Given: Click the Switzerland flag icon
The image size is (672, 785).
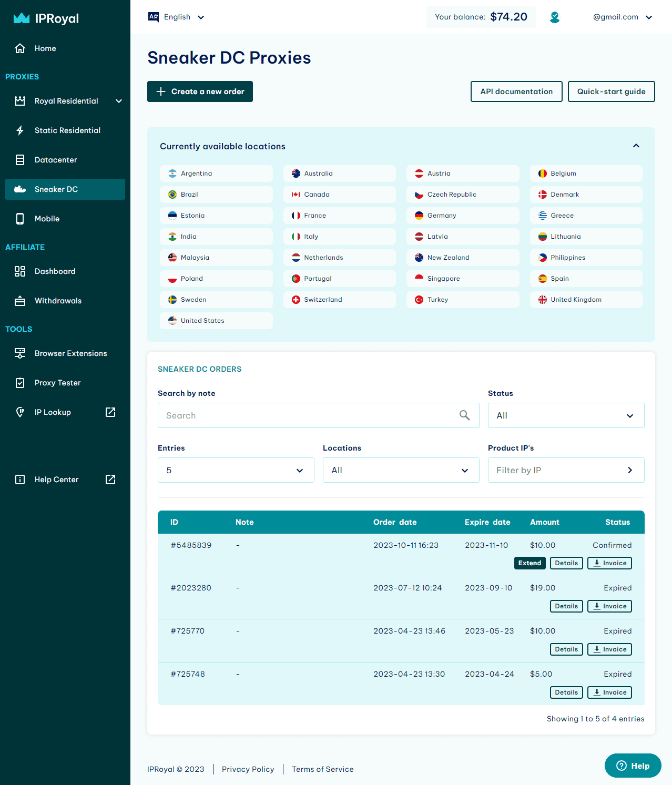Looking at the screenshot, I should [296, 300].
